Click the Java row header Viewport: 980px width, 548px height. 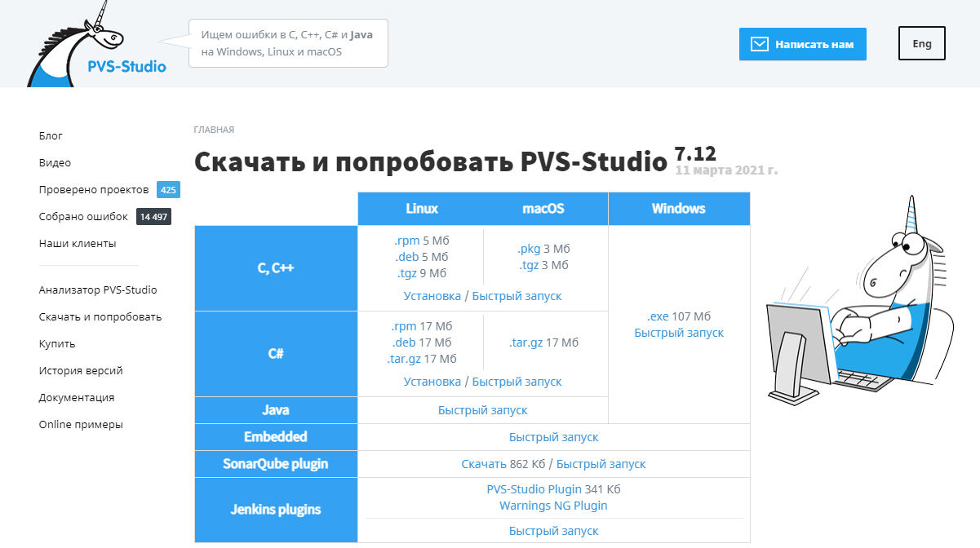click(276, 410)
